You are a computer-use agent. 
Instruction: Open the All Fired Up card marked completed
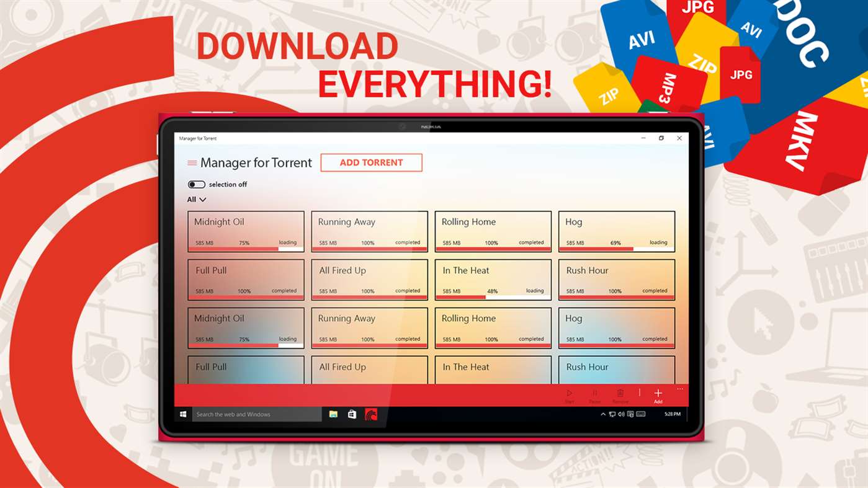pos(370,280)
